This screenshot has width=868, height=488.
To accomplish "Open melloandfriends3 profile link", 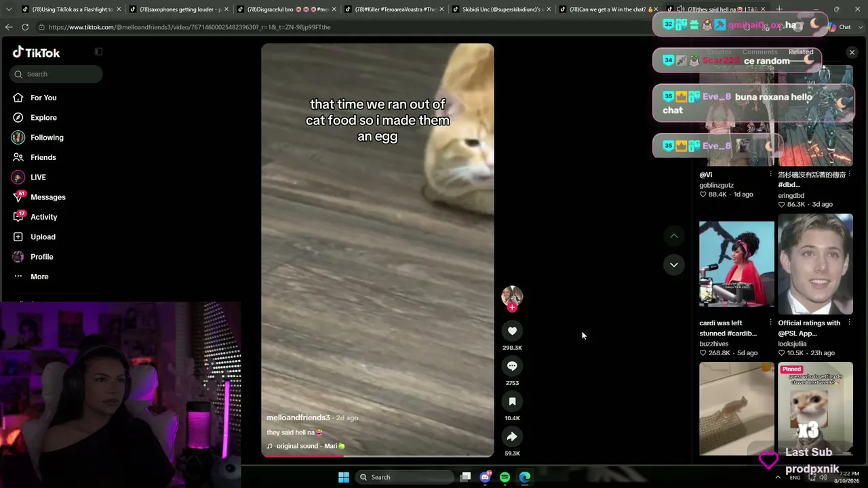I will coord(298,418).
